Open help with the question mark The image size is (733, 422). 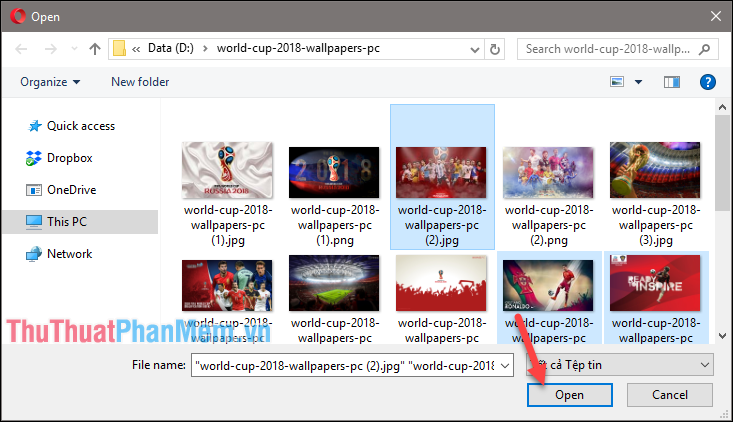[x=708, y=82]
